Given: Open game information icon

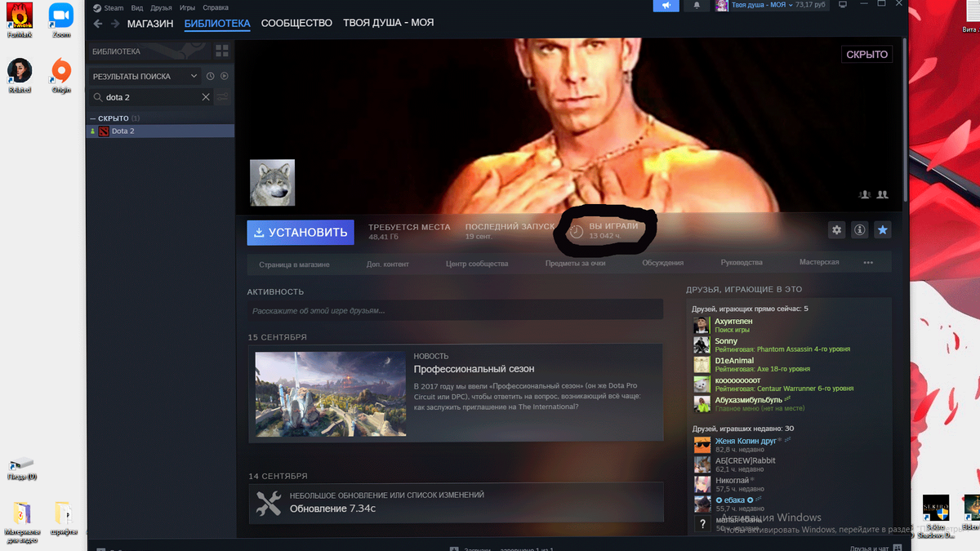Looking at the screenshot, I should point(859,230).
